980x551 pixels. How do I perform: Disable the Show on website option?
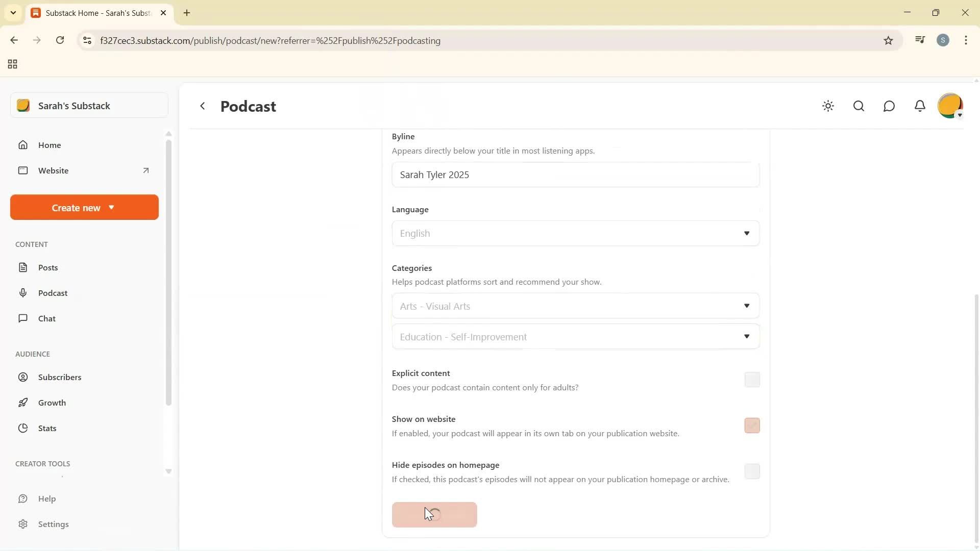tap(751, 425)
